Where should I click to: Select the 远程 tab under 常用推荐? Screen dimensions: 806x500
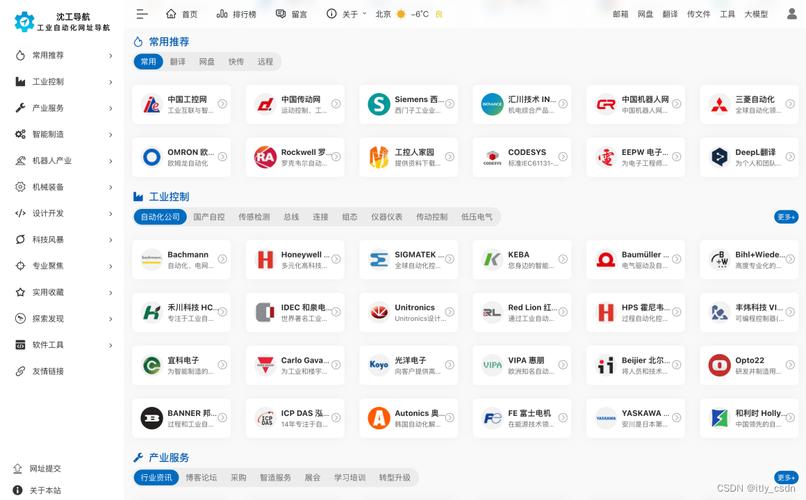[x=265, y=62]
